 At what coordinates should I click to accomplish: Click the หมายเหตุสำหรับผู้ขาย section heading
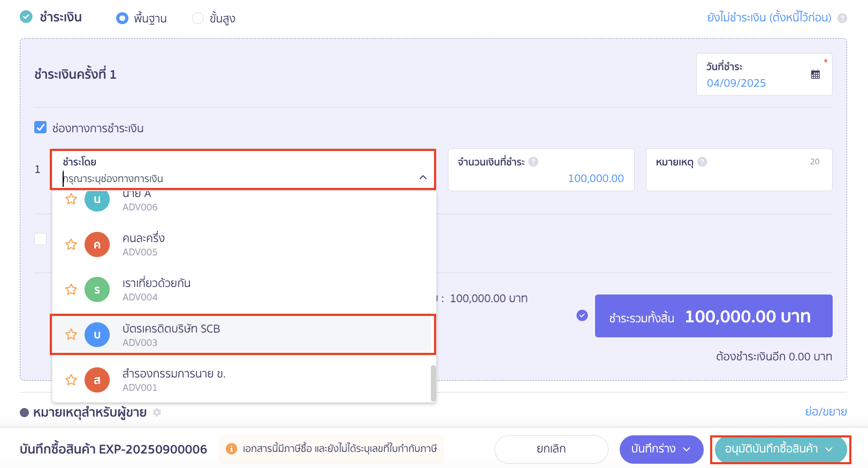[x=90, y=412]
